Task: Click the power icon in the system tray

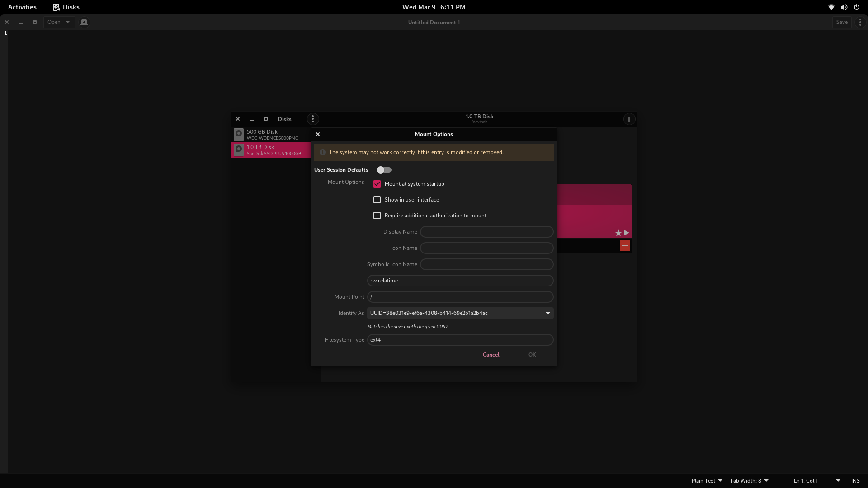Action: tap(857, 7)
